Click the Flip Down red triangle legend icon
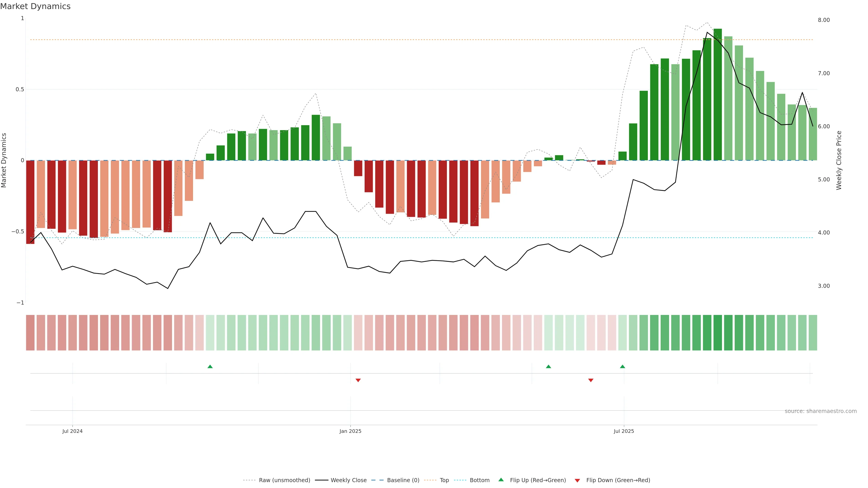Screen dimensions: 868x488 click(577, 481)
